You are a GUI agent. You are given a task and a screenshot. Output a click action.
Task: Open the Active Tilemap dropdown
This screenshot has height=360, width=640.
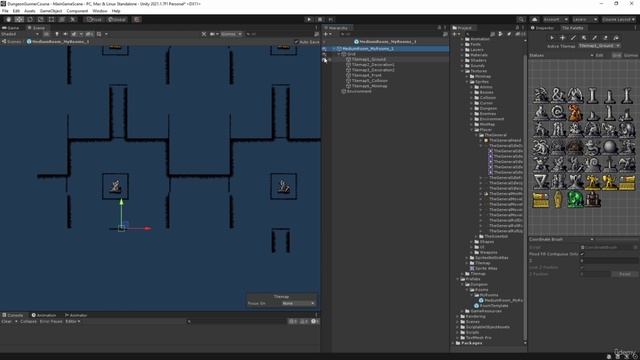tap(599, 46)
